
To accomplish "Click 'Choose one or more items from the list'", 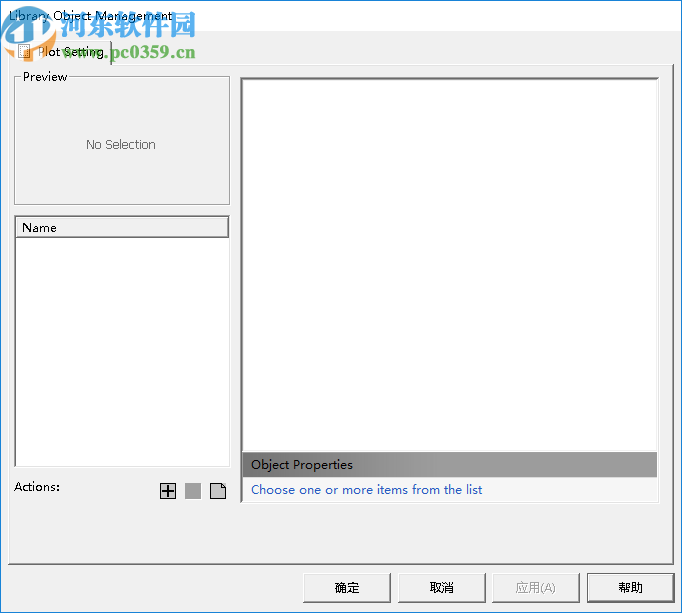I will tap(367, 490).
